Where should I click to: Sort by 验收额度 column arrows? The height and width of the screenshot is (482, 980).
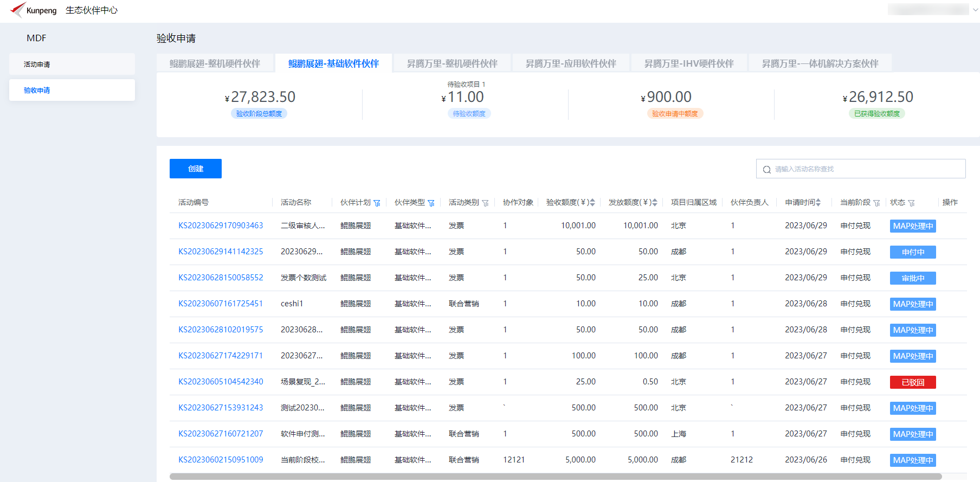click(x=592, y=202)
